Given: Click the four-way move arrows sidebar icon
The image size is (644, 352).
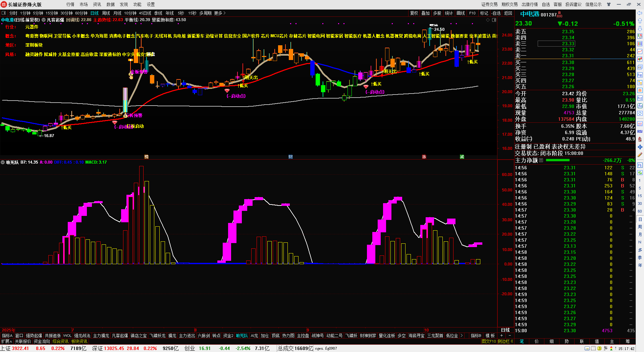Looking at the screenshot, I should pyautogui.click(x=640, y=147).
